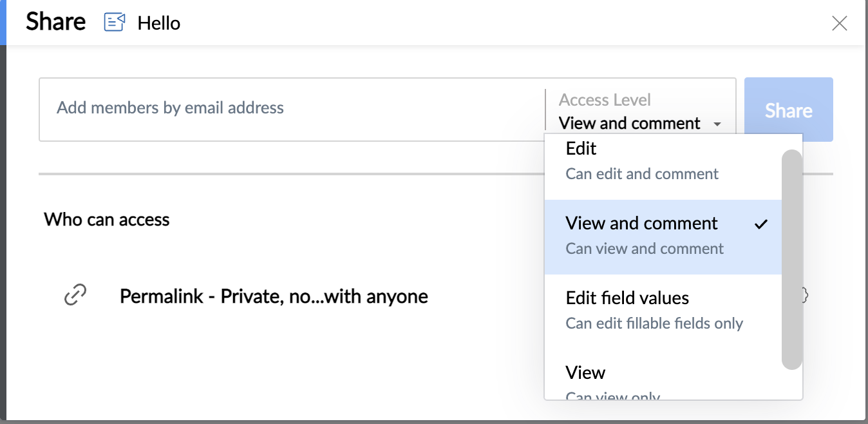Click the blue Share button
Image resolution: width=868 pixels, height=424 pixels.
click(789, 110)
